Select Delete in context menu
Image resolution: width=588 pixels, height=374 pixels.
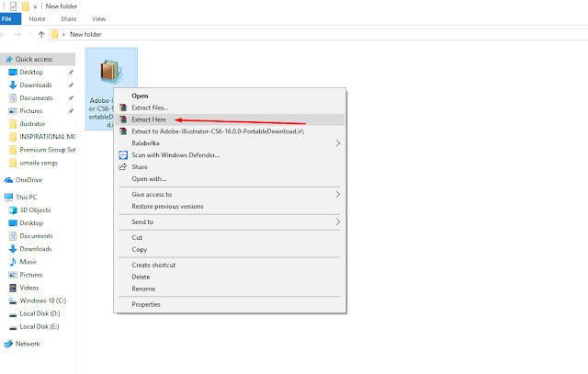230,277
